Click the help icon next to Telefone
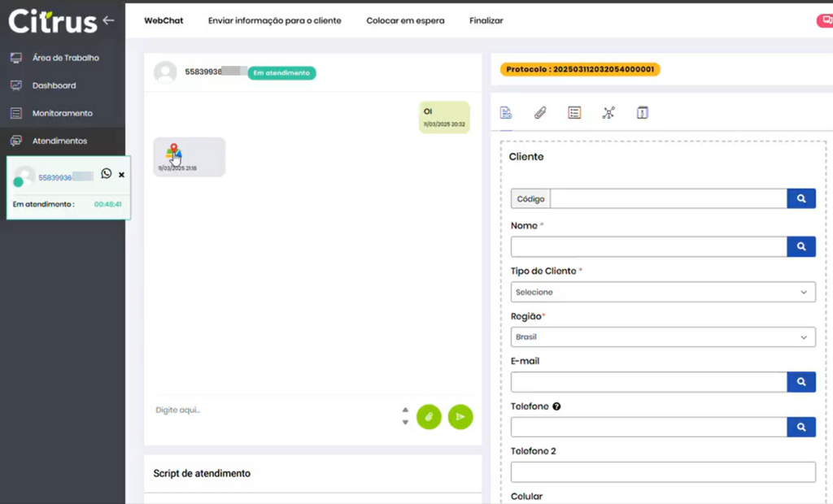This screenshot has height=504, width=833. [556, 406]
